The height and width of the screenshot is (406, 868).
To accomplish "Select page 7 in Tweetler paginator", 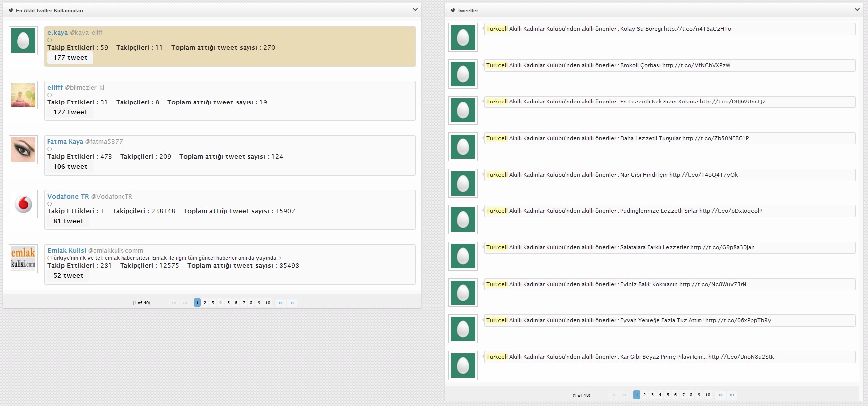I will [683, 395].
